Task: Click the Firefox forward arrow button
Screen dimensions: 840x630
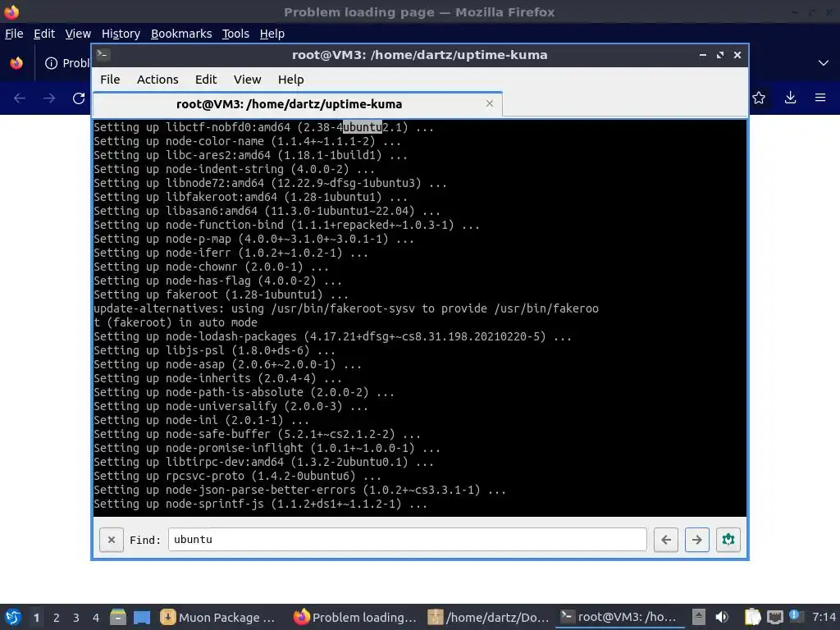Action: 49,98
